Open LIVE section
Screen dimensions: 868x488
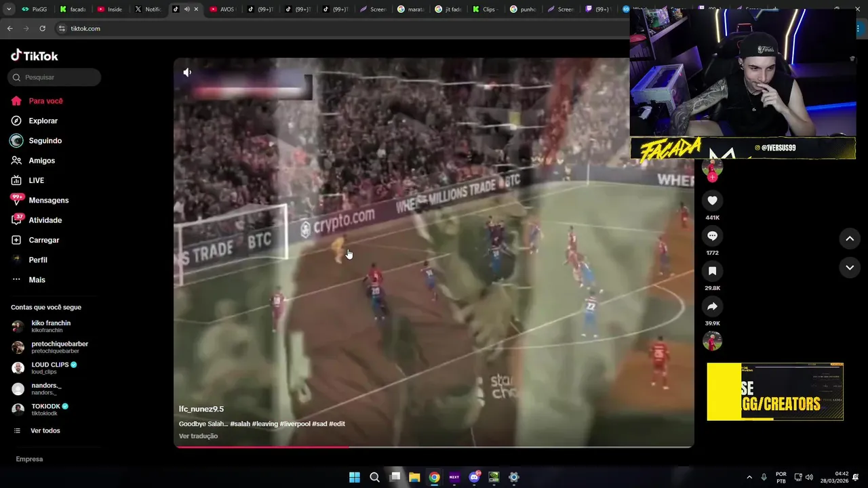pos(28,180)
